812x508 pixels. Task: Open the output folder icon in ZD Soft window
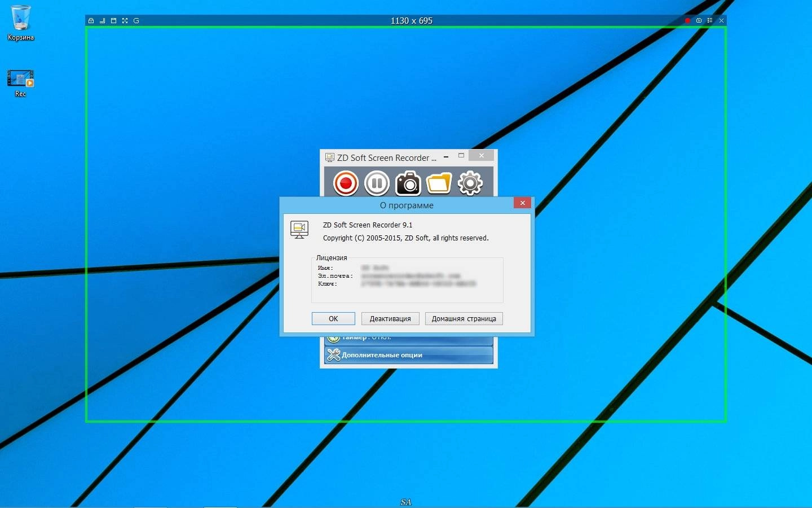439,183
